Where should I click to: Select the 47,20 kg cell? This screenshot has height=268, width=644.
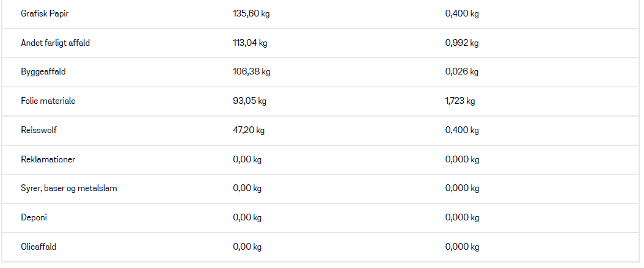[249, 130]
